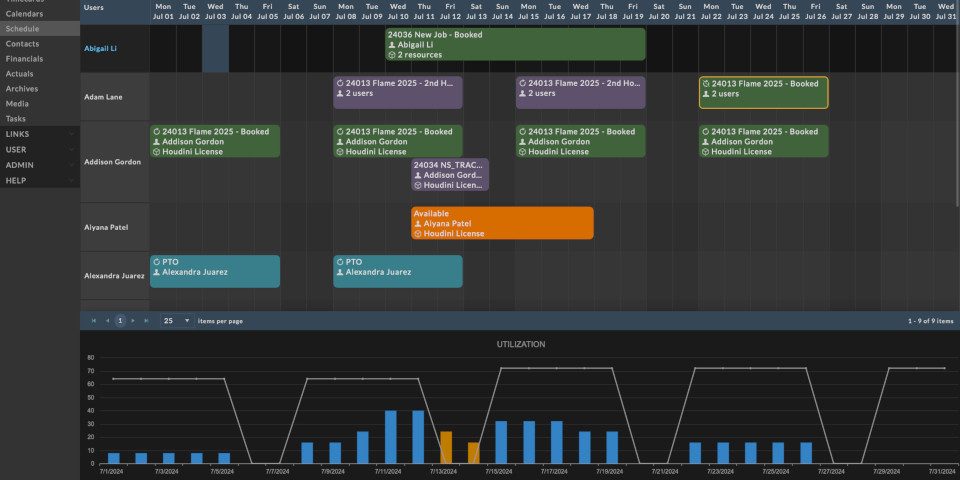
Task: Click the recurring icon on Adam Lane's Jul 22 booking
Action: pos(706,84)
